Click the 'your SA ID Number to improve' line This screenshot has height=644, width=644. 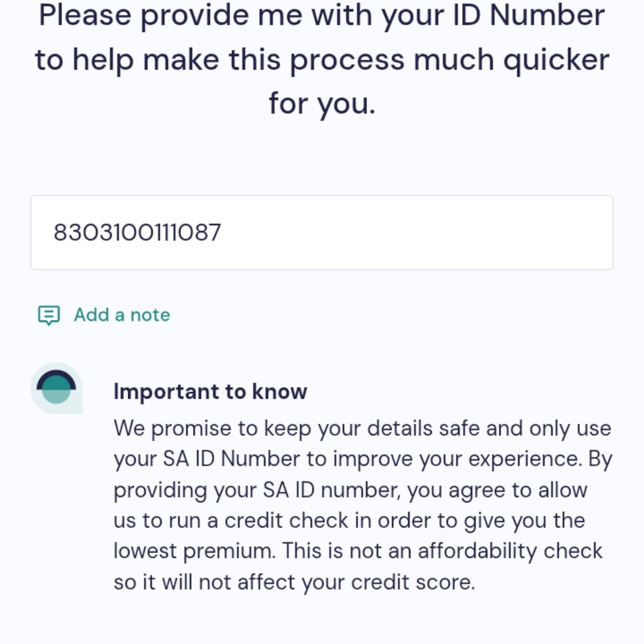(x=363, y=459)
